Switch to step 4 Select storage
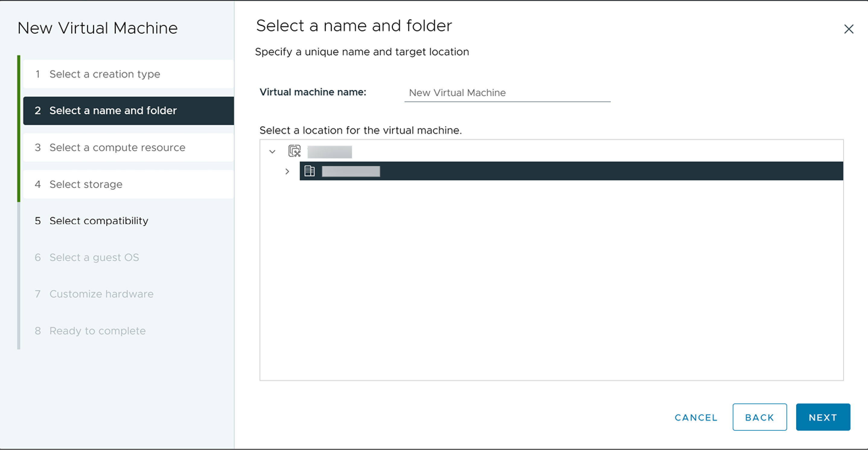 pos(86,184)
